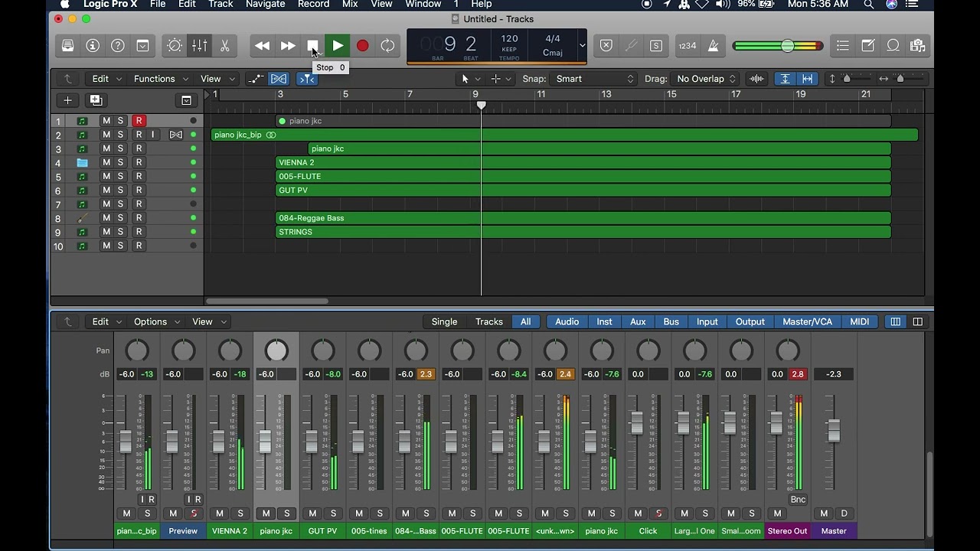This screenshot has height=551, width=980.
Task: Switch mixer to Tracks view
Action: [x=488, y=322]
